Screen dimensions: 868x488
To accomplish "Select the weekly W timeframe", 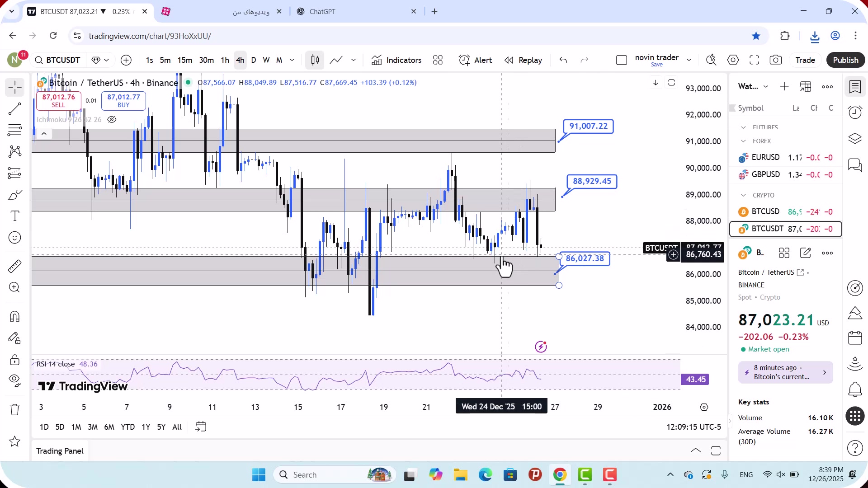I will click(x=266, y=60).
